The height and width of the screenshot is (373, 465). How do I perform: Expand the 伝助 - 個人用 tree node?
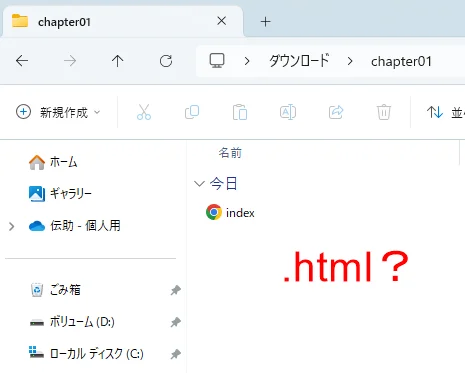pos(12,226)
